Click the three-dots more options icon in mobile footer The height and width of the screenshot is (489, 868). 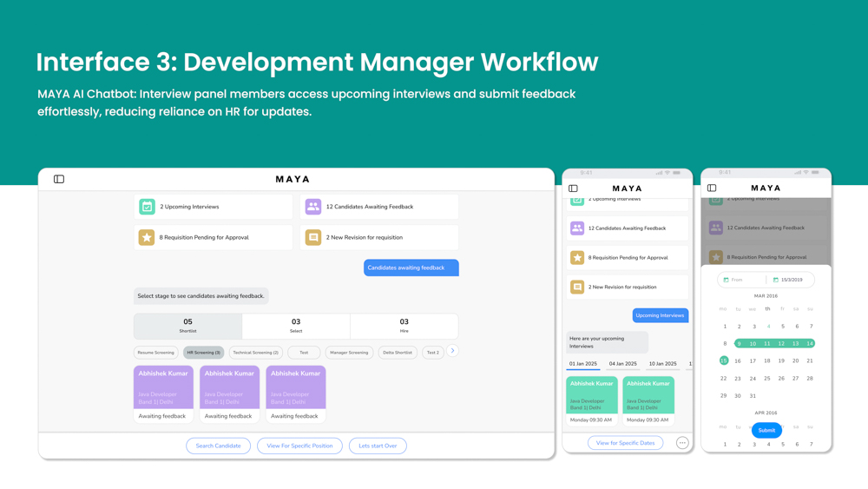pyautogui.click(x=682, y=443)
